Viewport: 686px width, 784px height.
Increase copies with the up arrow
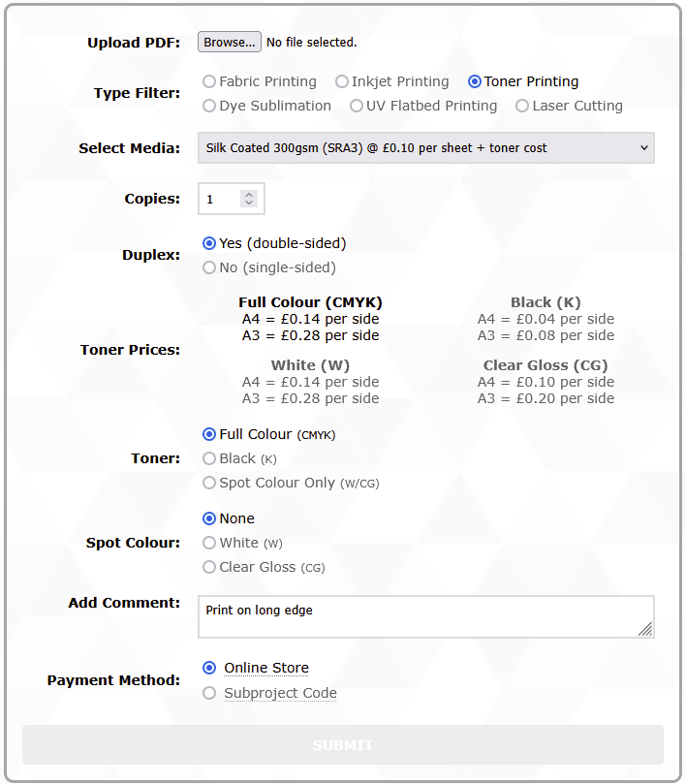click(249, 195)
